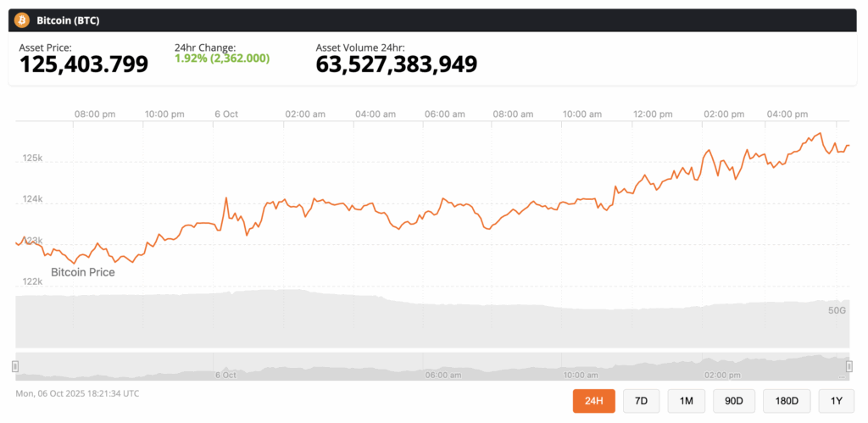Click the left navigator range handle
This screenshot has width=868, height=423.
coord(15,365)
